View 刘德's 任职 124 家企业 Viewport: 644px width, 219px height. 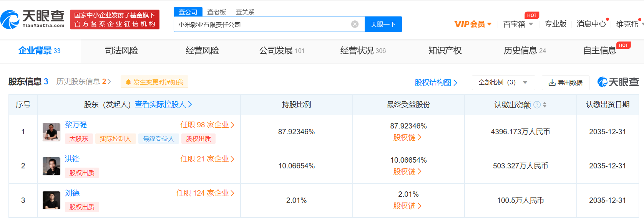point(206,193)
